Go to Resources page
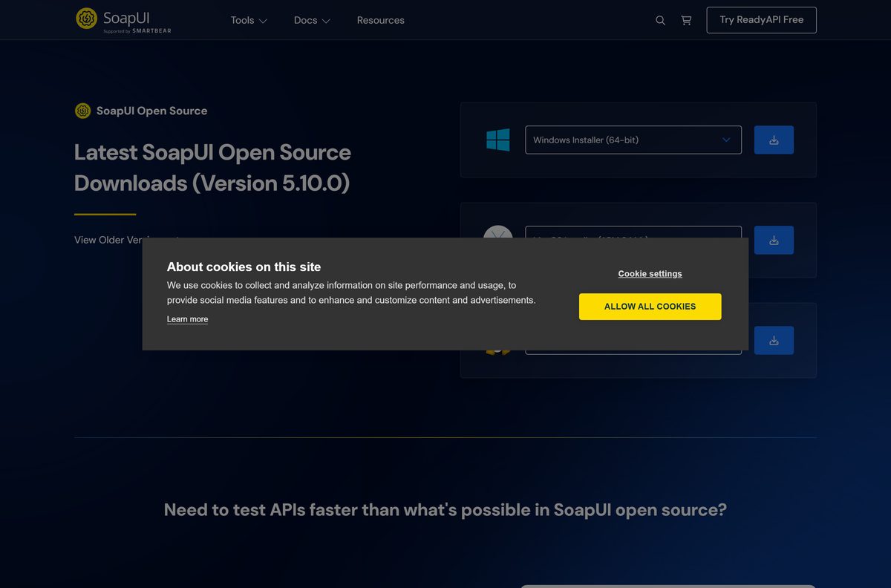The image size is (891, 588). 380,20
